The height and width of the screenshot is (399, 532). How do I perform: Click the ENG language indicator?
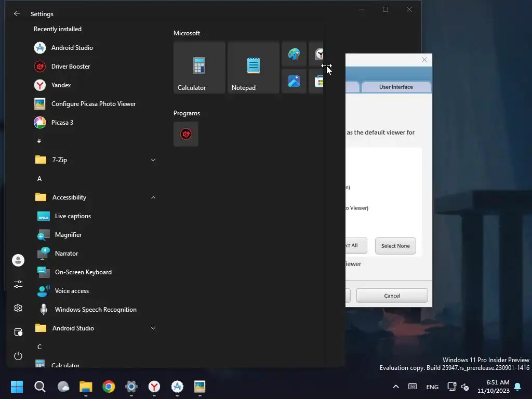click(432, 387)
